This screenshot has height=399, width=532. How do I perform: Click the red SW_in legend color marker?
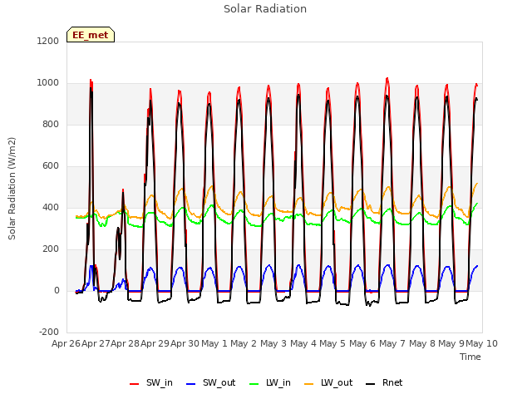click(135, 384)
